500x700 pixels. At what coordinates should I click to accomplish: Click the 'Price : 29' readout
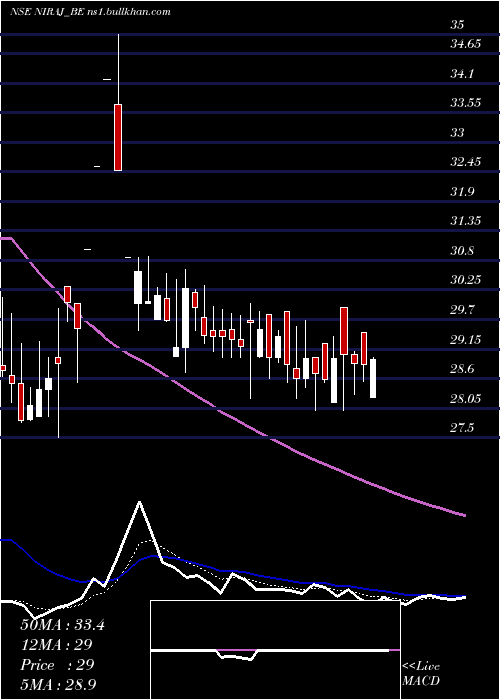click(x=57, y=665)
